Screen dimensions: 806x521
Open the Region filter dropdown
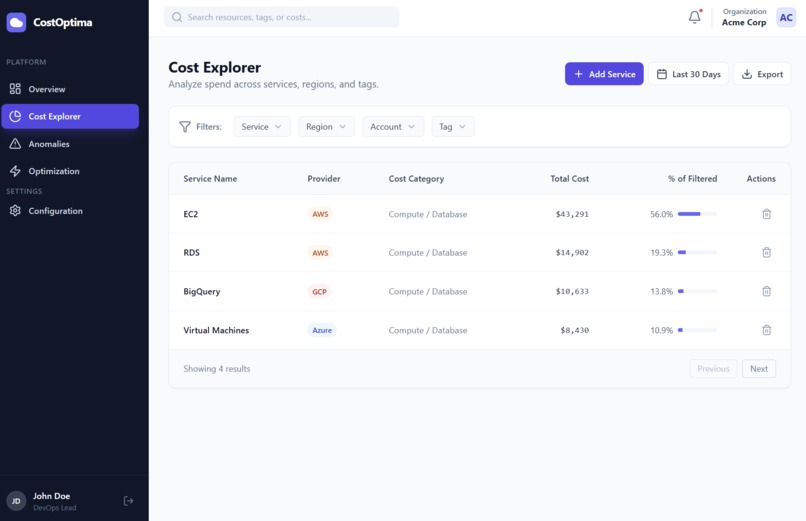(x=326, y=126)
